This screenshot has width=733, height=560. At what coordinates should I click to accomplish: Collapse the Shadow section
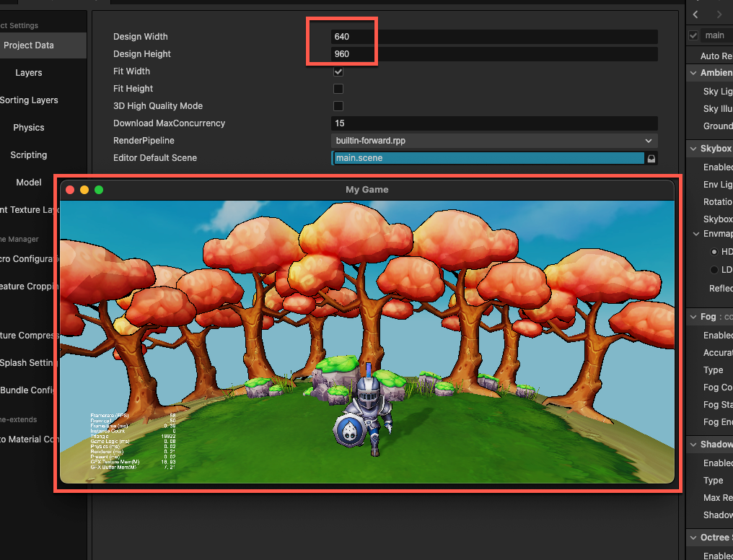coord(693,445)
